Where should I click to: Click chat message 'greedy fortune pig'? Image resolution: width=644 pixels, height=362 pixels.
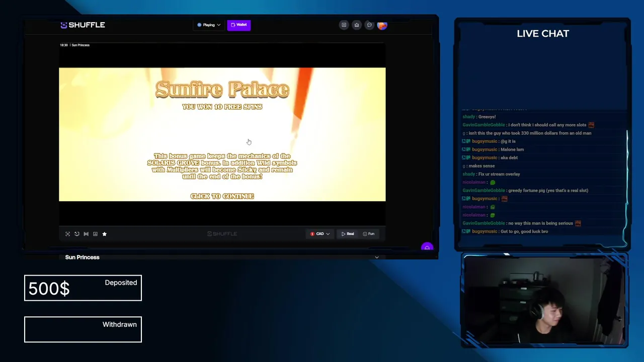(548, 191)
